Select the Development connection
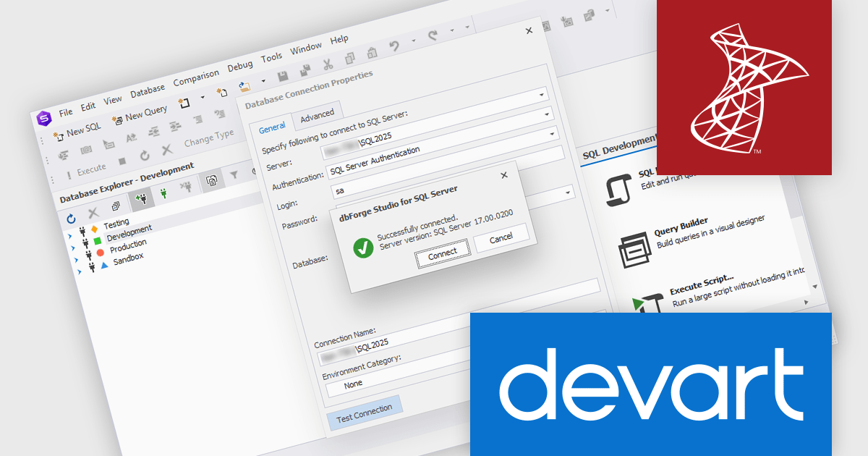Viewport: 868px width, 456px height. pyautogui.click(x=129, y=233)
